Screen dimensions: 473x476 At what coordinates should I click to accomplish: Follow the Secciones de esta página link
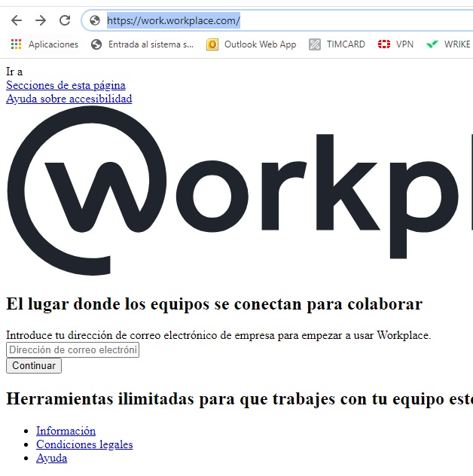click(x=66, y=85)
